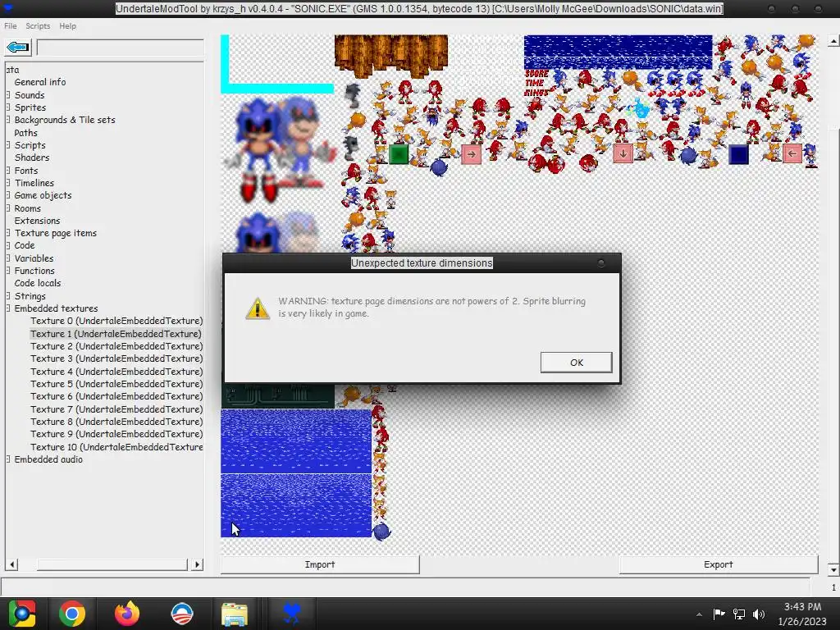Select Texture 10 in the tree
The height and width of the screenshot is (630, 840).
pos(116,447)
